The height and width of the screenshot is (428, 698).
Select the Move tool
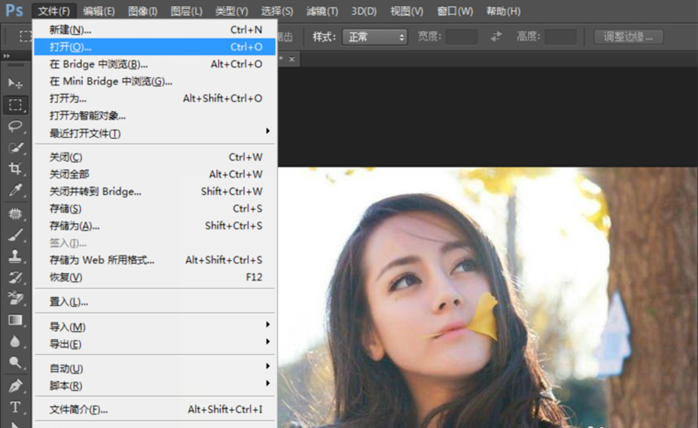point(15,82)
